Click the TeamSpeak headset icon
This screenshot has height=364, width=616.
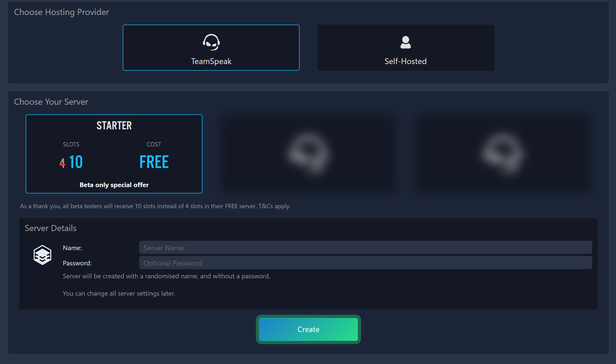(211, 42)
